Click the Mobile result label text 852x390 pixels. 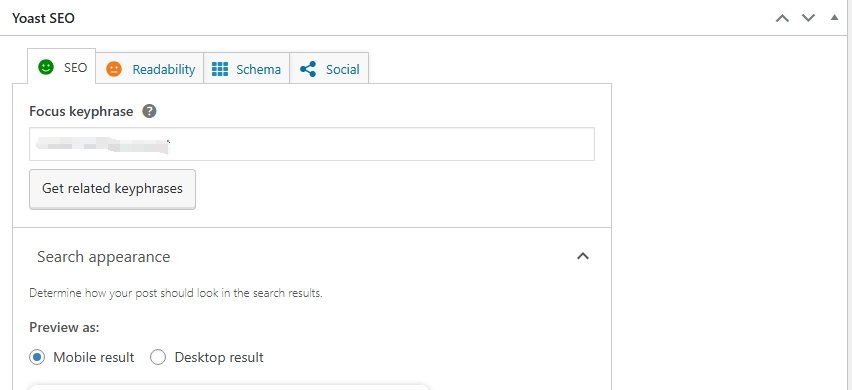pos(93,357)
